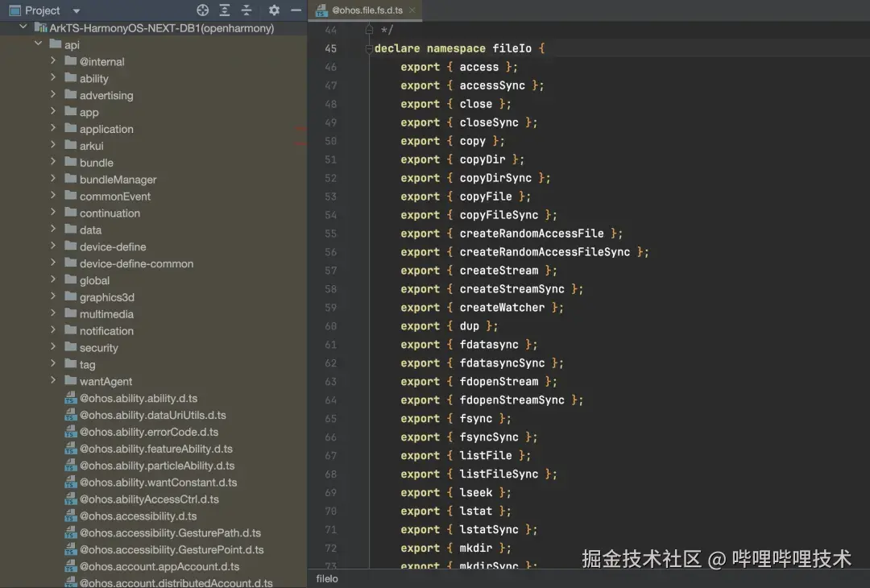
Task: Expand the app folder
Action: point(53,111)
